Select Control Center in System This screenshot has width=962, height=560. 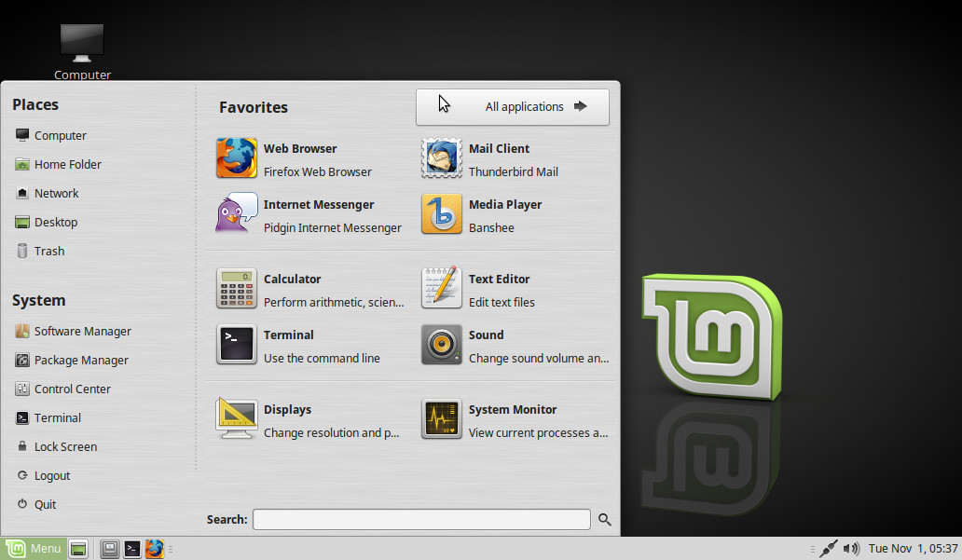(x=72, y=389)
